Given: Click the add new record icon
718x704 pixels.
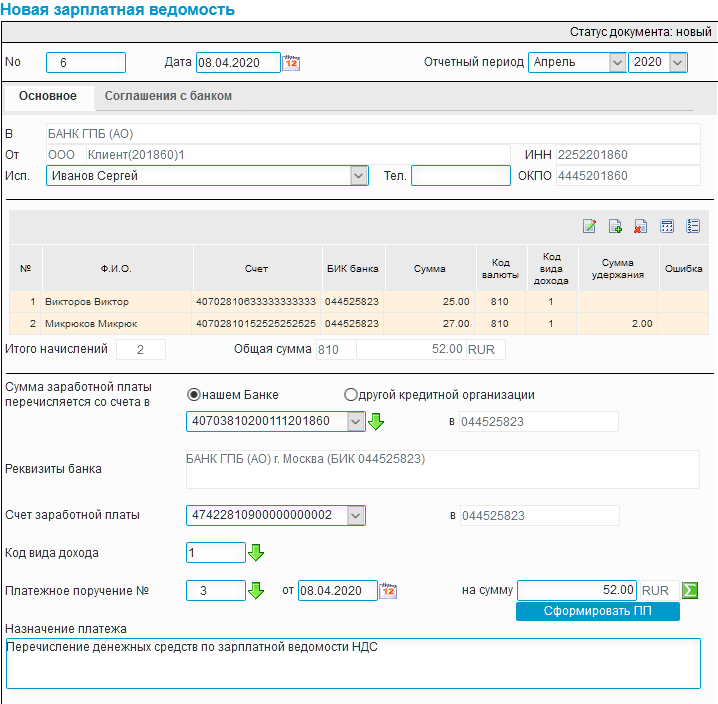Looking at the screenshot, I should coord(615,226).
